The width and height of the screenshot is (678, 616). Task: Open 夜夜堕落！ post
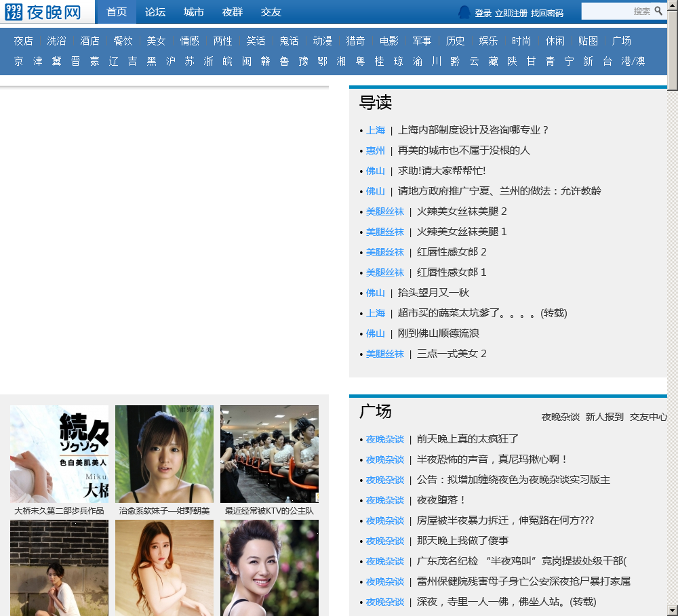tap(441, 500)
